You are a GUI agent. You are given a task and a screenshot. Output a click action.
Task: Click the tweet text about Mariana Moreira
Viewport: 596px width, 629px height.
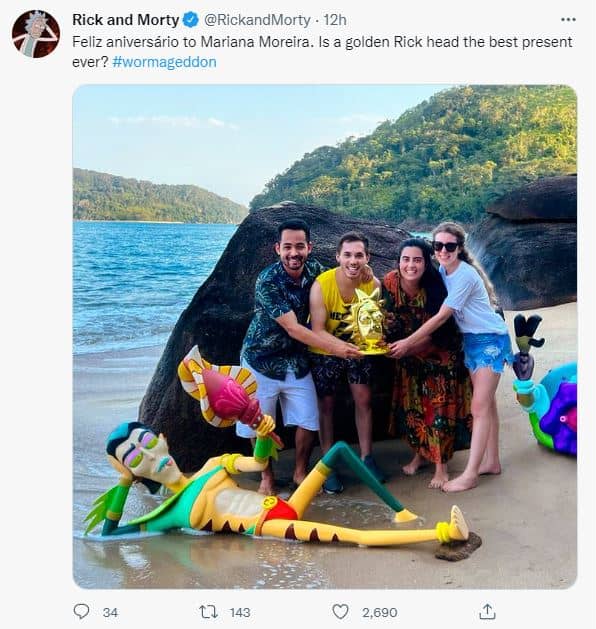pyautogui.click(x=322, y=52)
